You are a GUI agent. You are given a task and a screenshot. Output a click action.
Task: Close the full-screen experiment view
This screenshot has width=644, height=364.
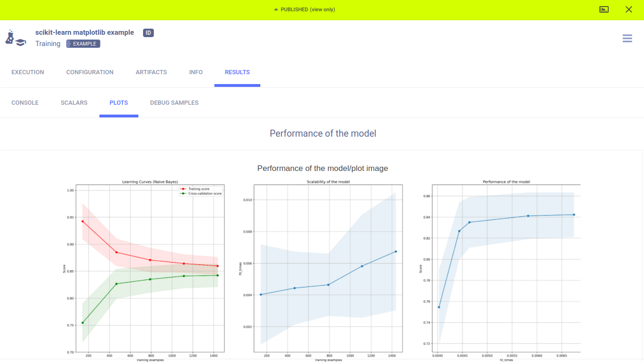pos(629,9)
